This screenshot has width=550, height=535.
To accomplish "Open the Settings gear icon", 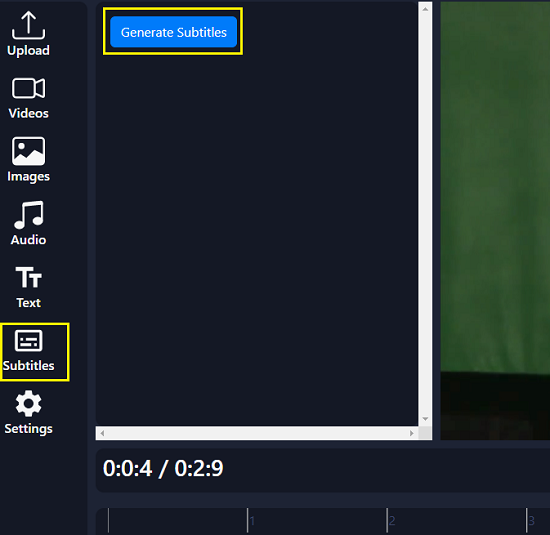I will [x=28, y=404].
